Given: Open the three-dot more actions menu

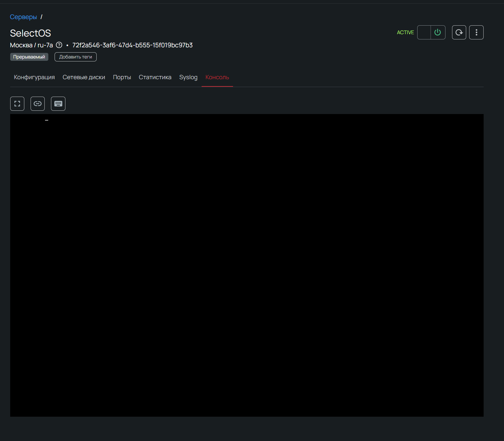Looking at the screenshot, I should tap(476, 33).
